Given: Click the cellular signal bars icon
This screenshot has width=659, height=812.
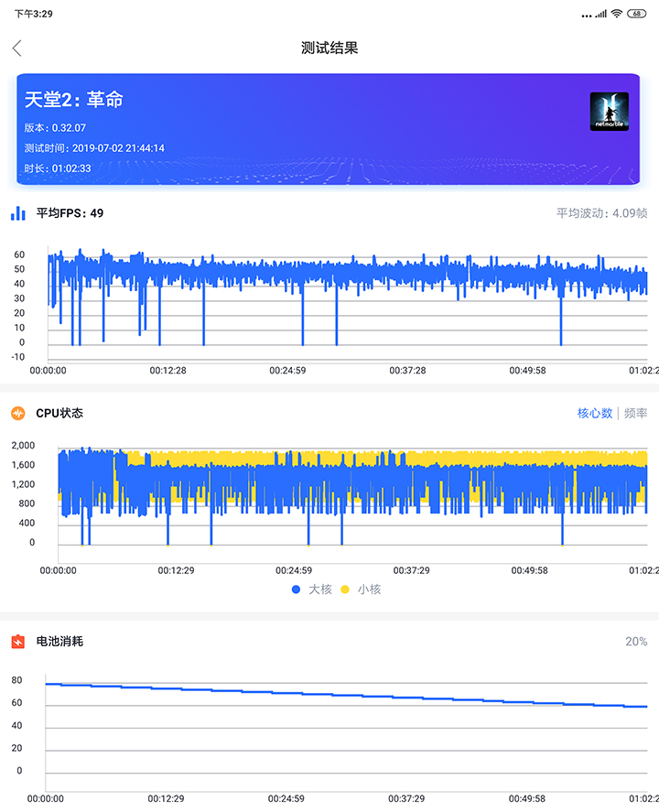Looking at the screenshot, I should click(x=600, y=14).
